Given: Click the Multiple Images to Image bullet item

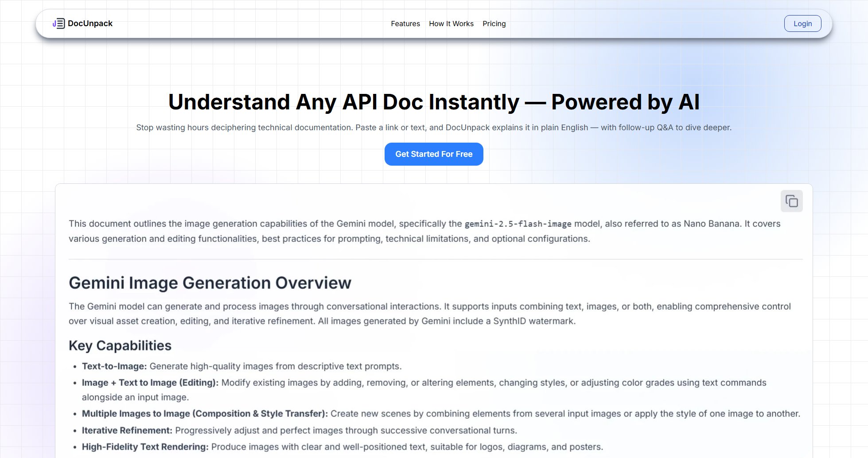Looking at the screenshot, I should [x=441, y=413].
